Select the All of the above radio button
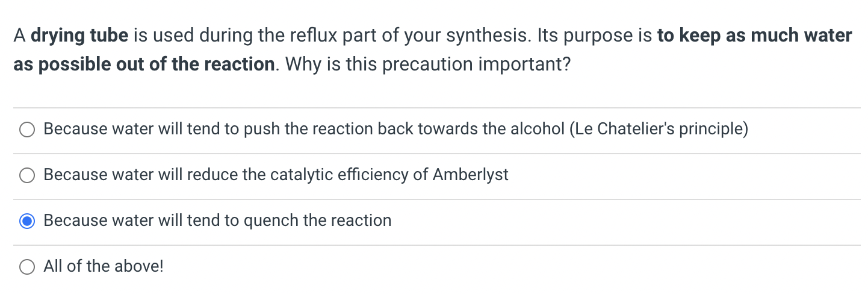 pyautogui.click(x=27, y=267)
